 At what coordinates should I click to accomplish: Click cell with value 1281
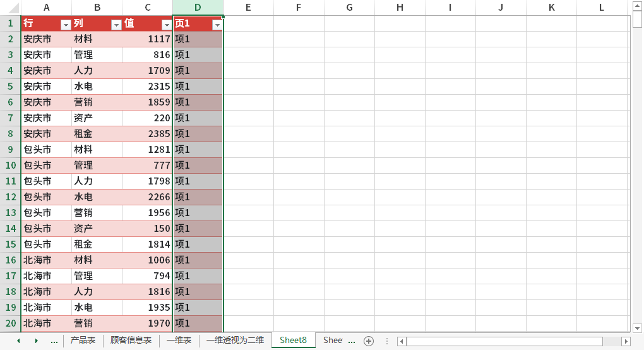[148, 150]
